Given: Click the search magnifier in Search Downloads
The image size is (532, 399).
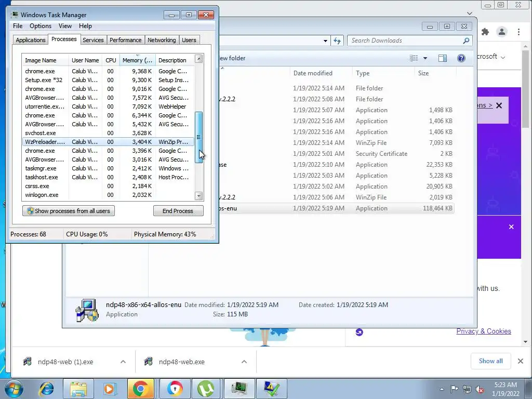Looking at the screenshot, I should pos(466,41).
